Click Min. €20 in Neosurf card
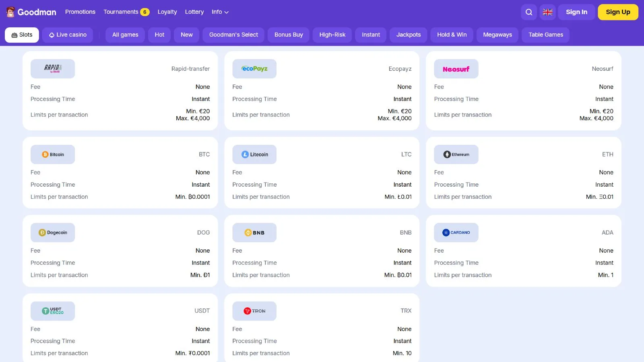Viewport: 644px width, 362px height. tap(601, 111)
